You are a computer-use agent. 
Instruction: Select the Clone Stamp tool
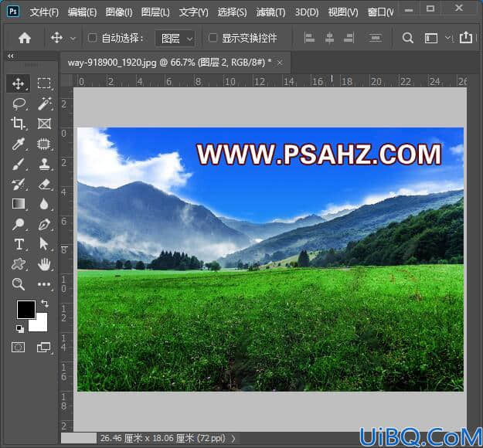pos(44,164)
